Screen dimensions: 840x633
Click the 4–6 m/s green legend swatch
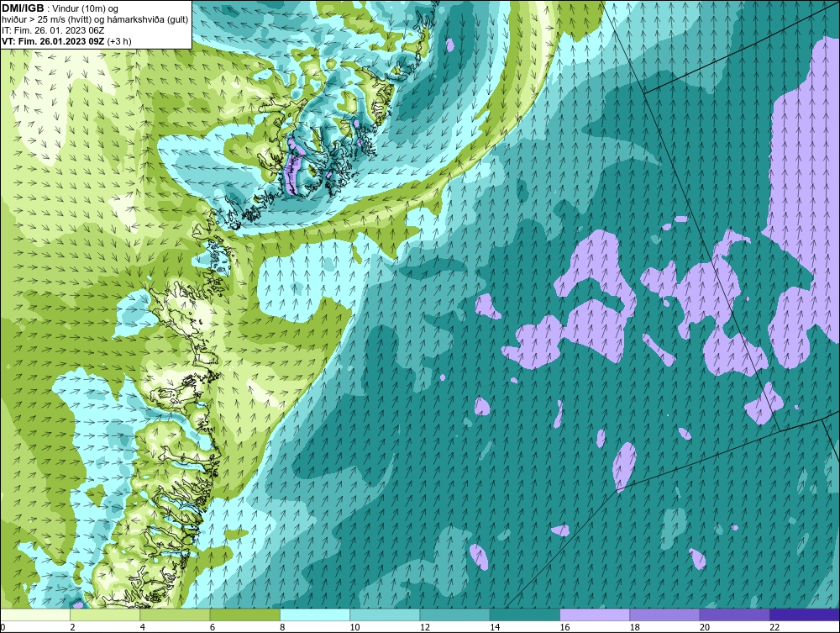coord(175,615)
